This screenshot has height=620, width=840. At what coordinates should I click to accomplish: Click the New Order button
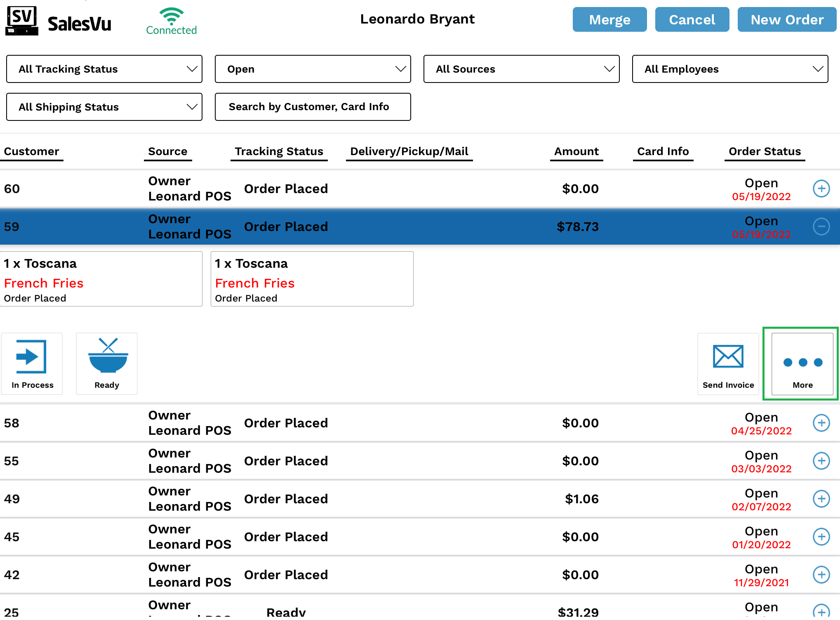[x=786, y=19]
